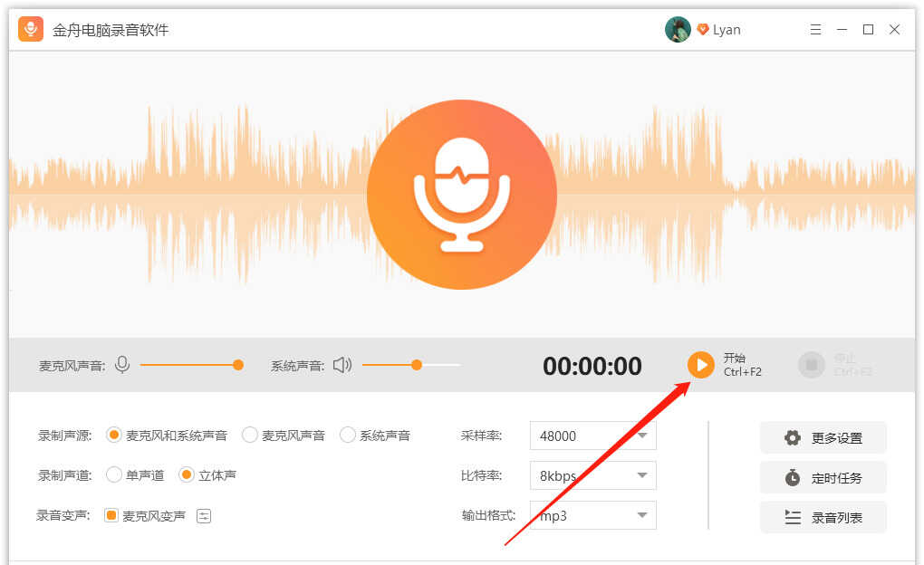Toggle the 麦克风变声 checkbox
The height and width of the screenshot is (565, 924).
[111, 516]
